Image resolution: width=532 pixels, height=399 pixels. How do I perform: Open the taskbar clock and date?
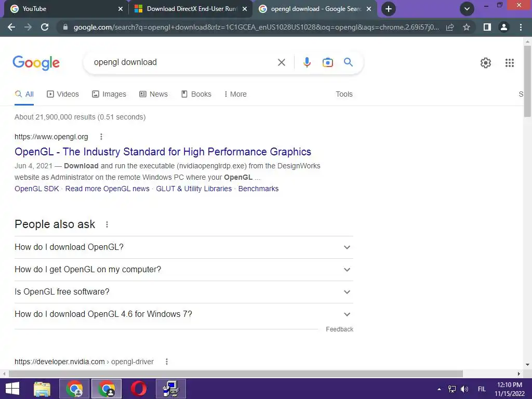[x=509, y=389]
